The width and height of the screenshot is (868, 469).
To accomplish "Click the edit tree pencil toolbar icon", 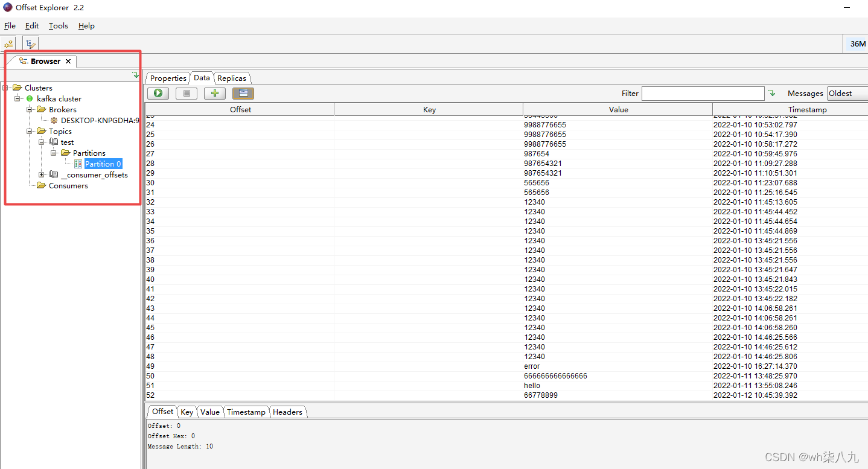I will (30, 43).
